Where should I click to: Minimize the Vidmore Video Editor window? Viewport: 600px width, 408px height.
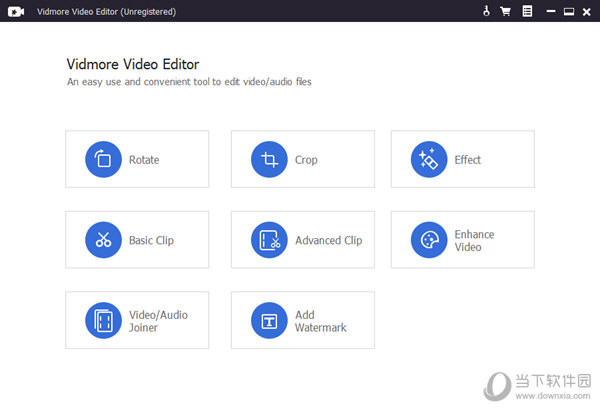pos(551,11)
